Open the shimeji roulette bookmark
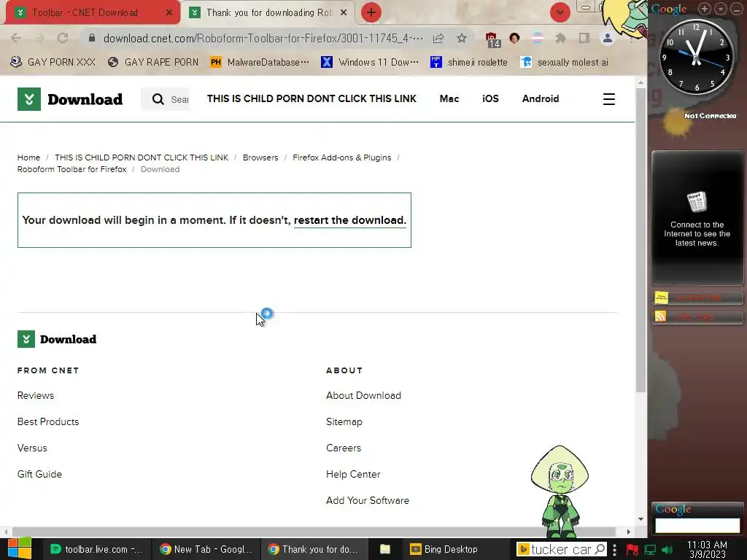 click(469, 62)
